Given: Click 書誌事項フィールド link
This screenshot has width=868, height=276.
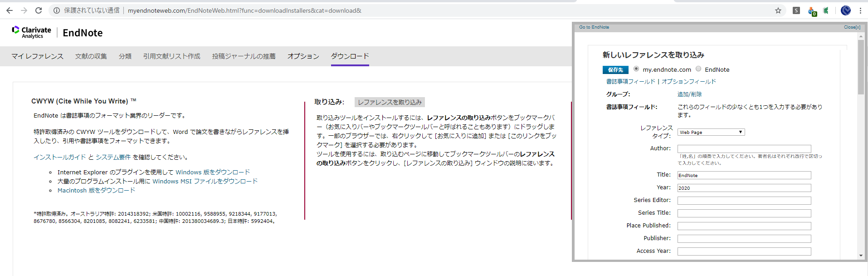Looking at the screenshot, I should (x=631, y=82).
